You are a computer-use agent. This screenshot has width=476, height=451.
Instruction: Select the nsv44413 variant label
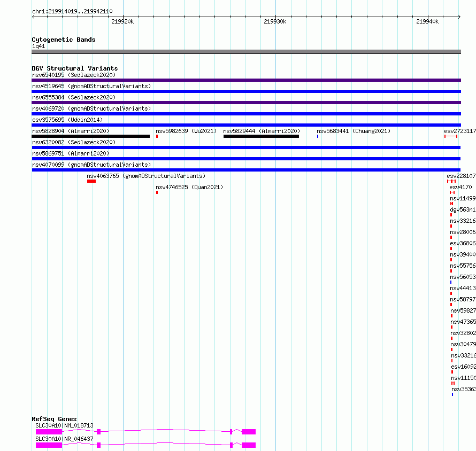click(x=463, y=288)
